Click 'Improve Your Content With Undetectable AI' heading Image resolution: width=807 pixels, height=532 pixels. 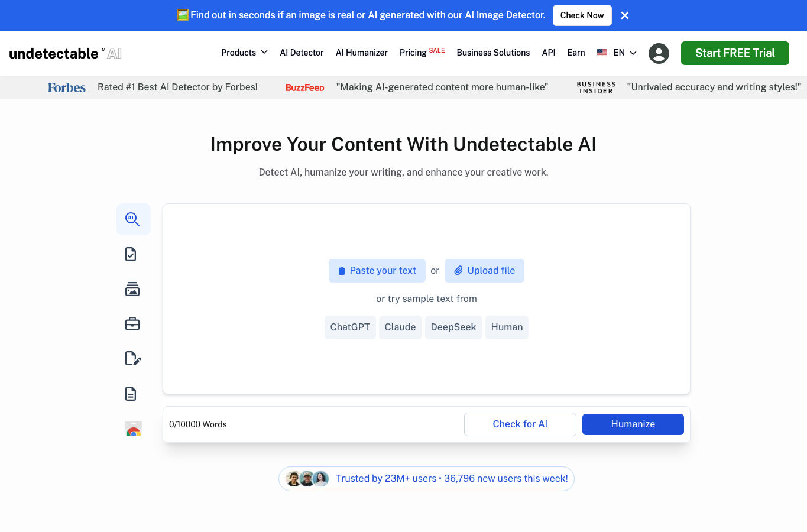(x=403, y=144)
